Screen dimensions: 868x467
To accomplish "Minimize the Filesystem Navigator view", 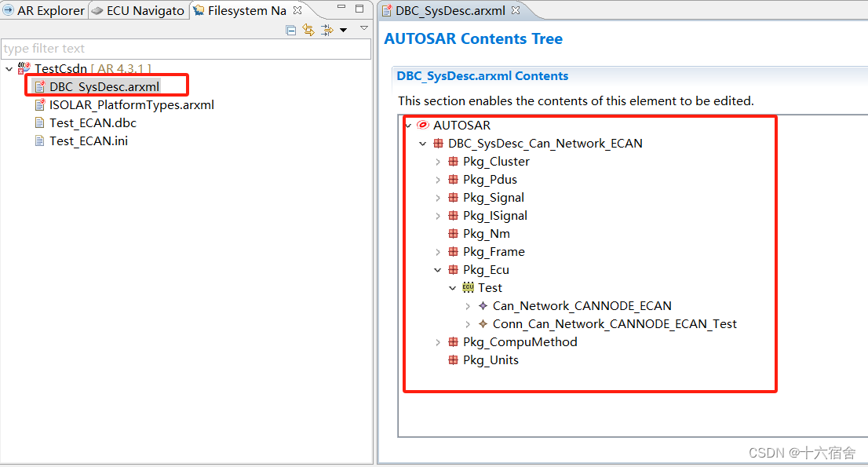I will tap(341, 7).
